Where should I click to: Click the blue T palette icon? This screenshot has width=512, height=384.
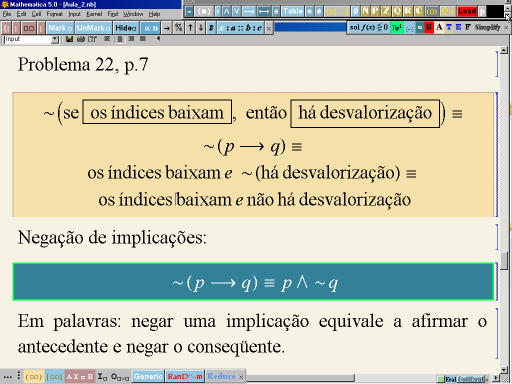coord(449,27)
